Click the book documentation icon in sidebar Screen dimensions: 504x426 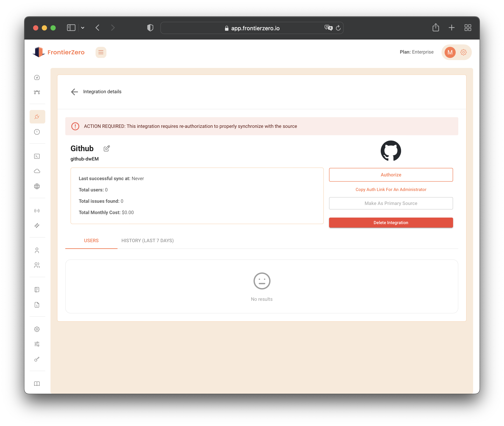click(x=37, y=384)
